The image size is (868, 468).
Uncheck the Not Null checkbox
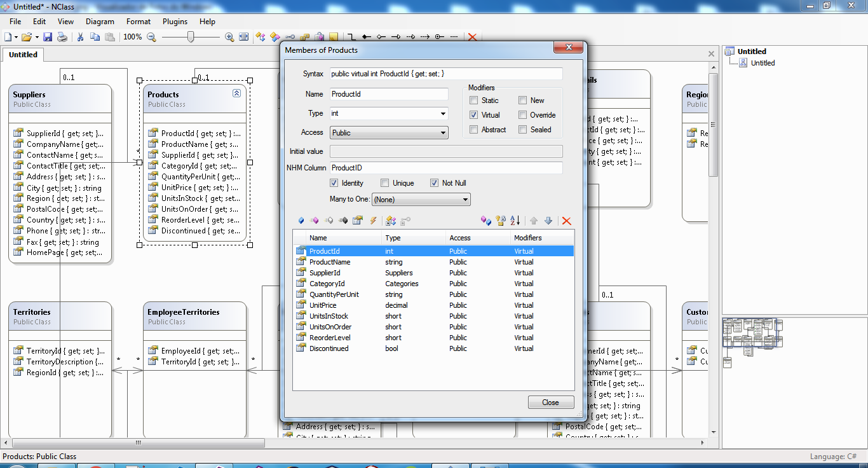(x=435, y=183)
